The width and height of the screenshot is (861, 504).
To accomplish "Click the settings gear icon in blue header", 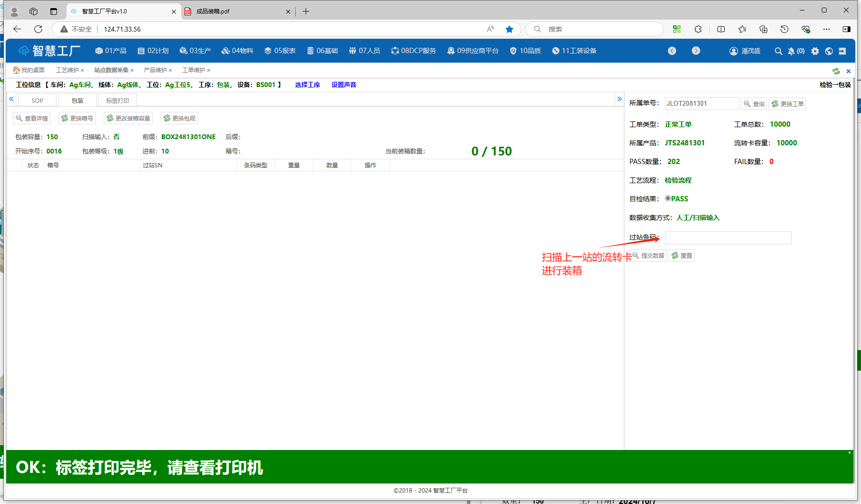I will pos(815,51).
